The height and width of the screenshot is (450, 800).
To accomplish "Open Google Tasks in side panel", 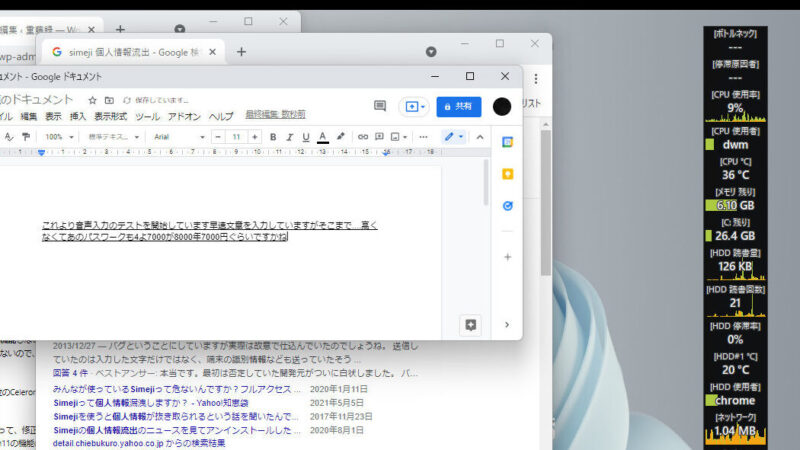I will point(507,206).
